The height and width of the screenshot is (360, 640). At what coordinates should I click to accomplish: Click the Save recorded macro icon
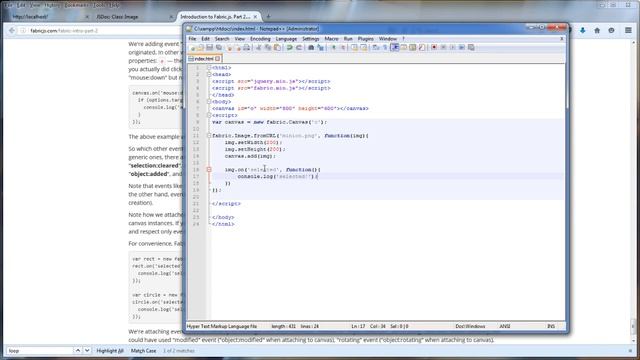pyautogui.click(x=471, y=48)
